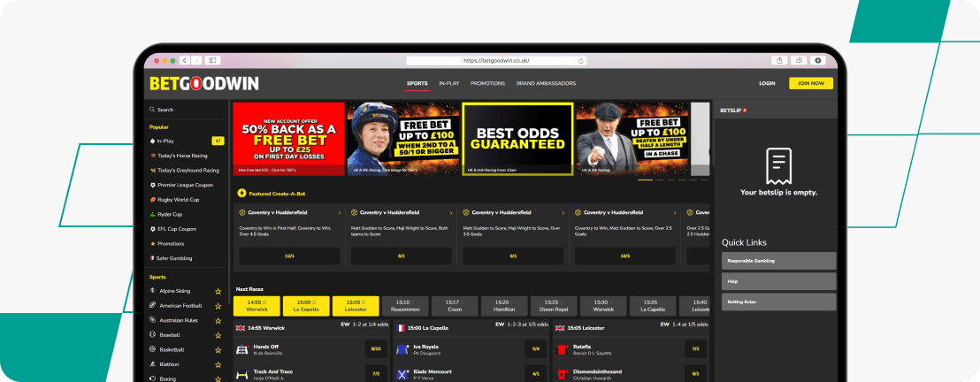Toggle the browser sidebar icon
The image size is (980, 382).
tap(212, 61)
